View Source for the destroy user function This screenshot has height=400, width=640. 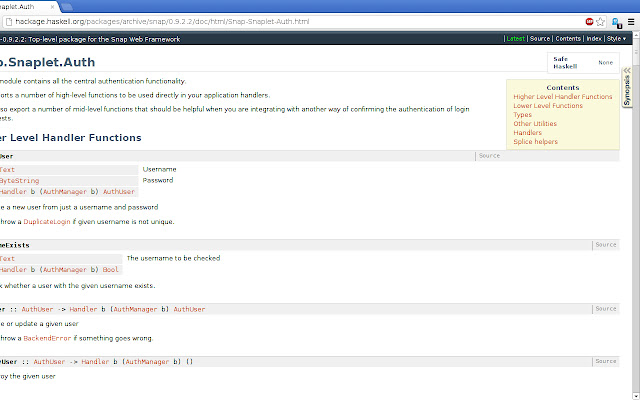coord(606,361)
